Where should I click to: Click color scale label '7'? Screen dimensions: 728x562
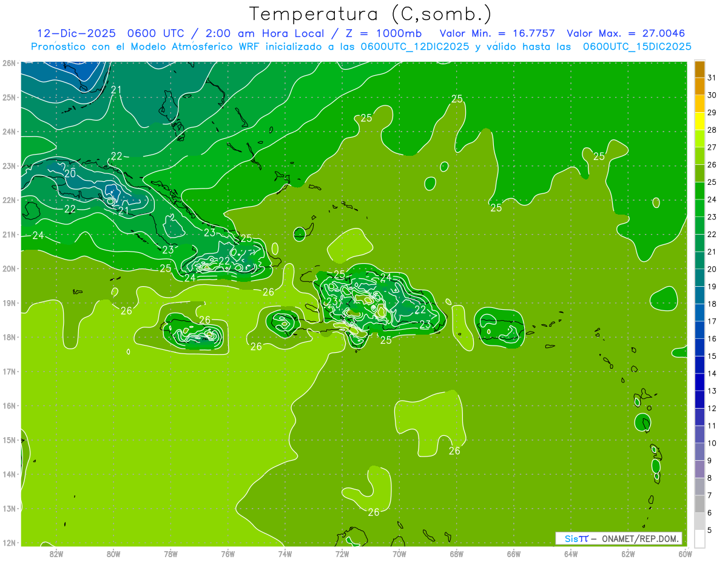click(x=710, y=496)
